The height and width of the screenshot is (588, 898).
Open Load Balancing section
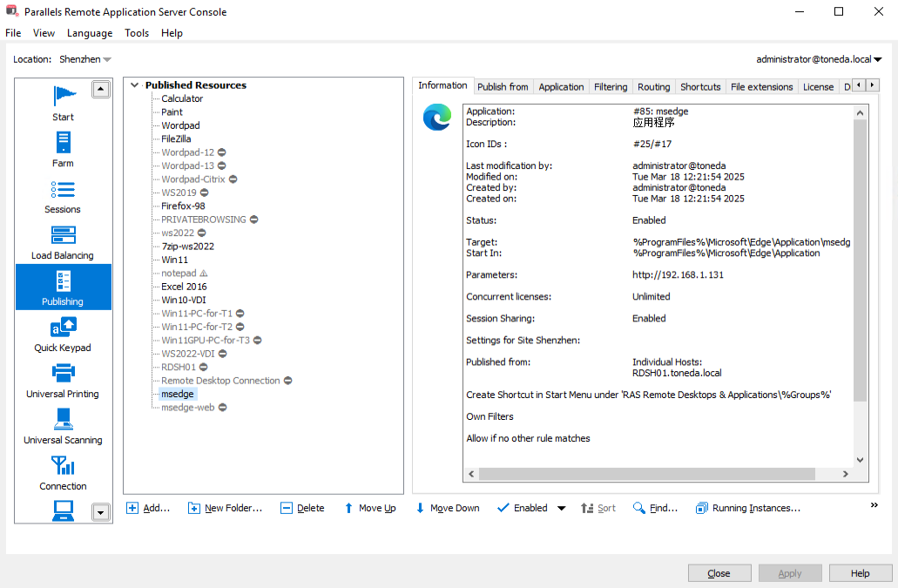click(x=63, y=241)
